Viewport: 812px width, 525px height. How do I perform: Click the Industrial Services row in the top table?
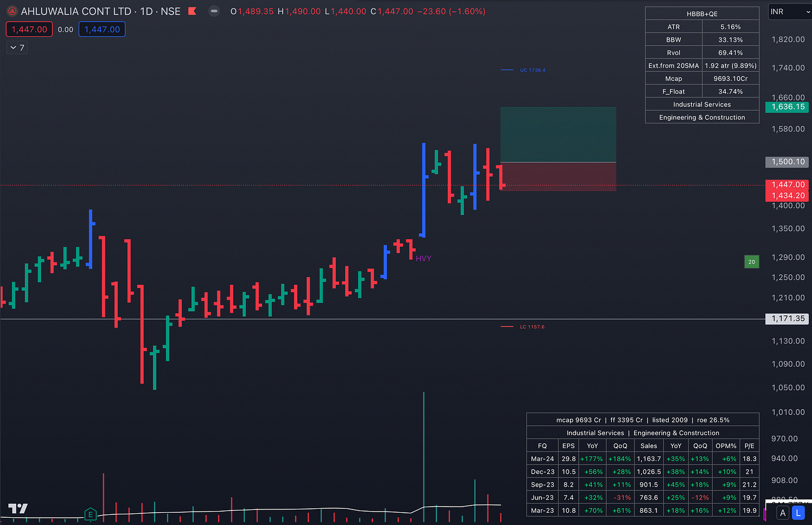tap(702, 104)
